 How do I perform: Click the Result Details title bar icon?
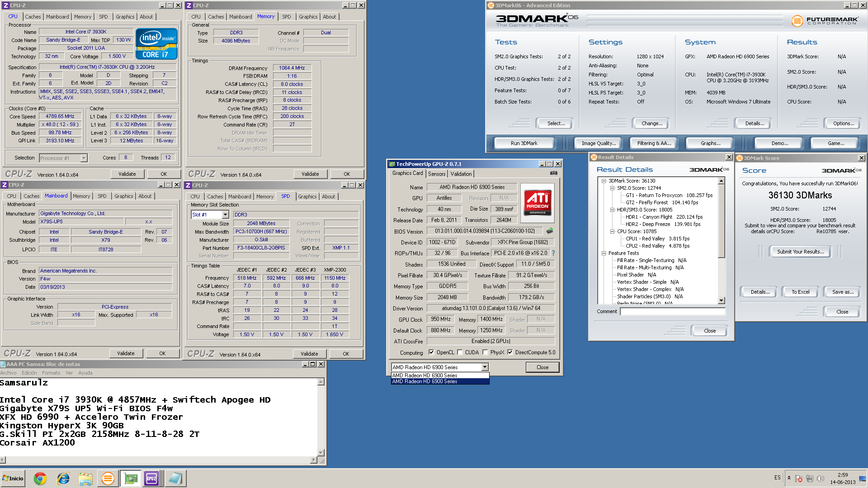(x=594, y=157)
